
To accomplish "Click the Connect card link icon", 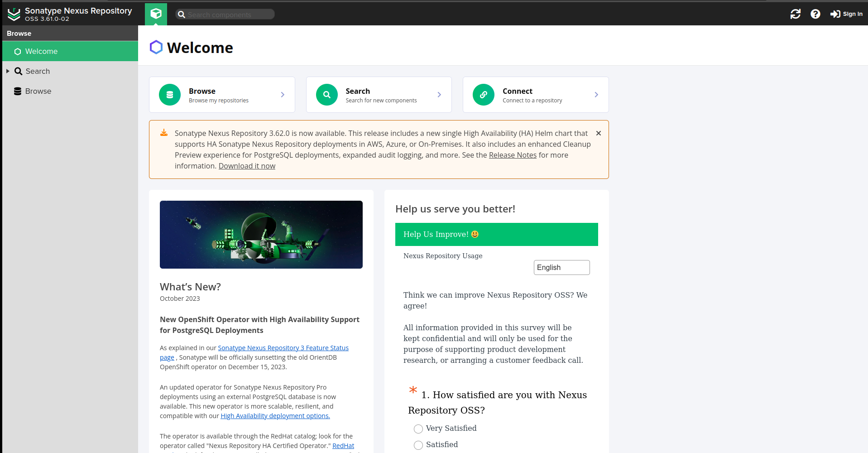I will point(483,95).
